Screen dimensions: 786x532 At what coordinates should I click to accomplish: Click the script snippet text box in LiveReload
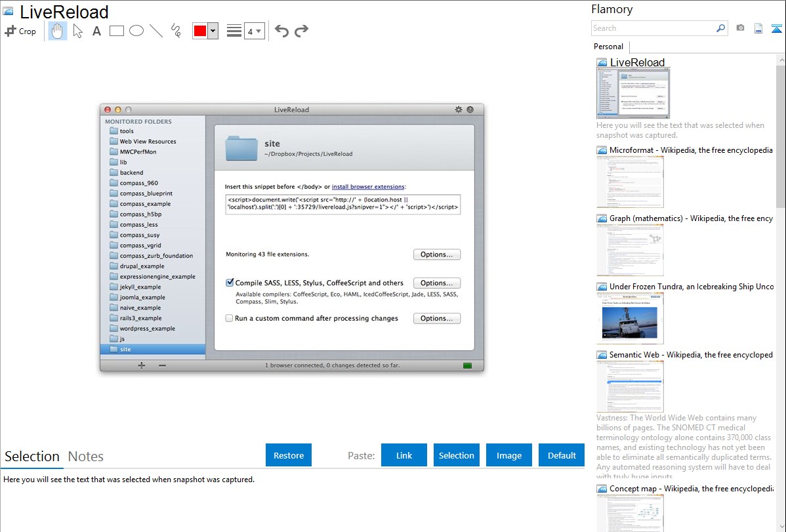(x=343, y=203)
